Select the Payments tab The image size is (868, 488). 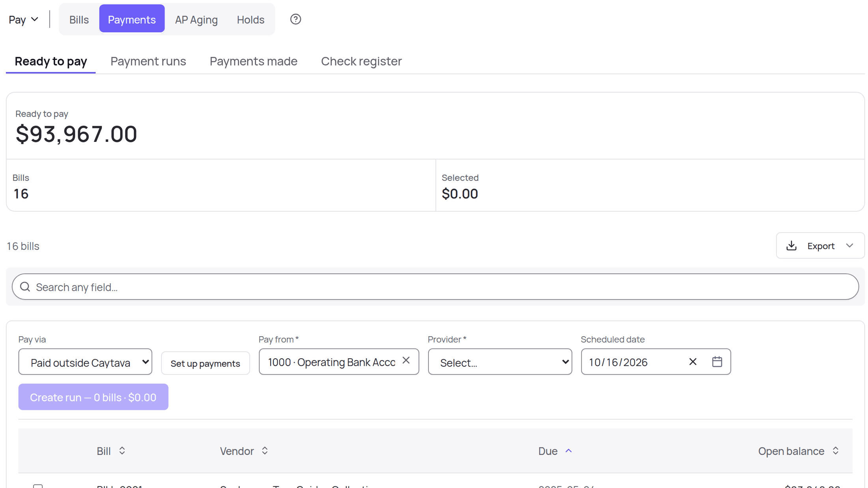tap(132, 19)
